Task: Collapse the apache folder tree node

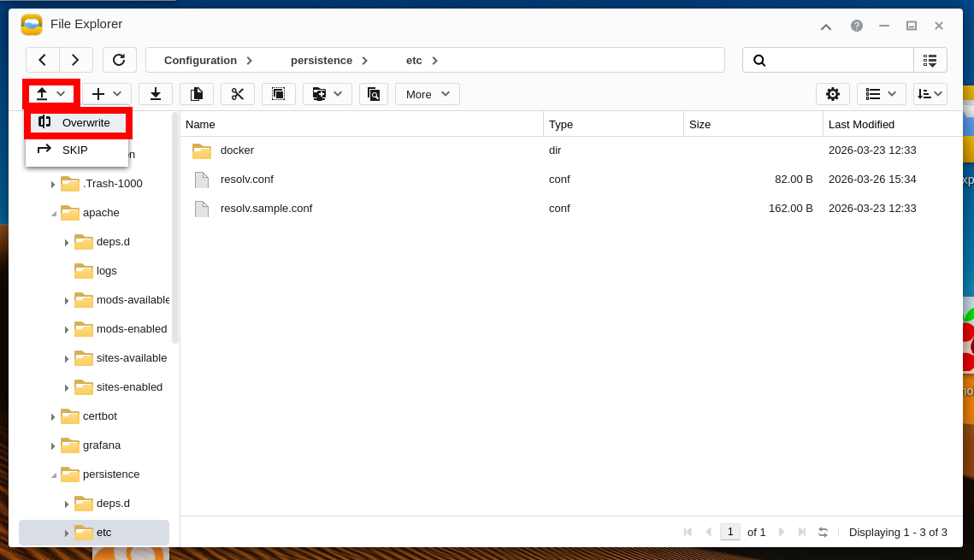Action: click(x=53, y=214)
